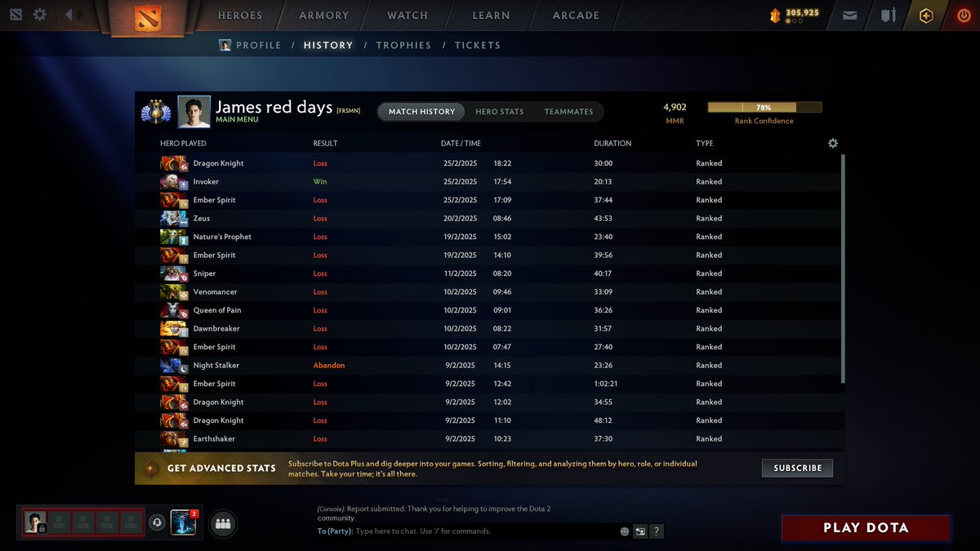This screenshot has height=551, width=980.
Task: Click Dragon Knight icon for the 18:22 match
Action: [174, 163]
